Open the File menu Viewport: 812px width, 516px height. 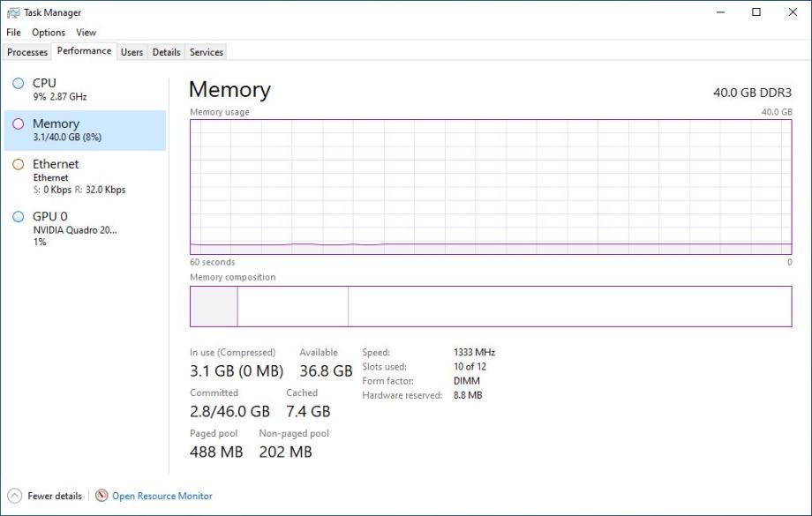(x=13, y=33)
